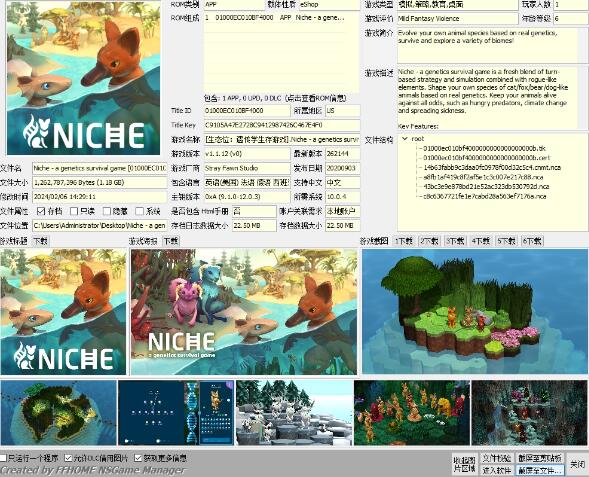Enable the 只运行一个程序 checkbox

(3, 458)
